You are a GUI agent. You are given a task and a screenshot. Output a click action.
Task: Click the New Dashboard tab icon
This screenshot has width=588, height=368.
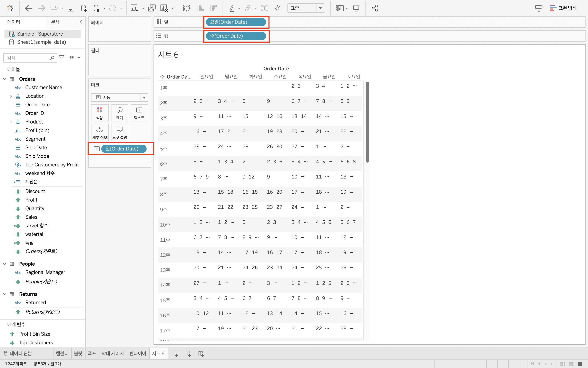point(188,353)
